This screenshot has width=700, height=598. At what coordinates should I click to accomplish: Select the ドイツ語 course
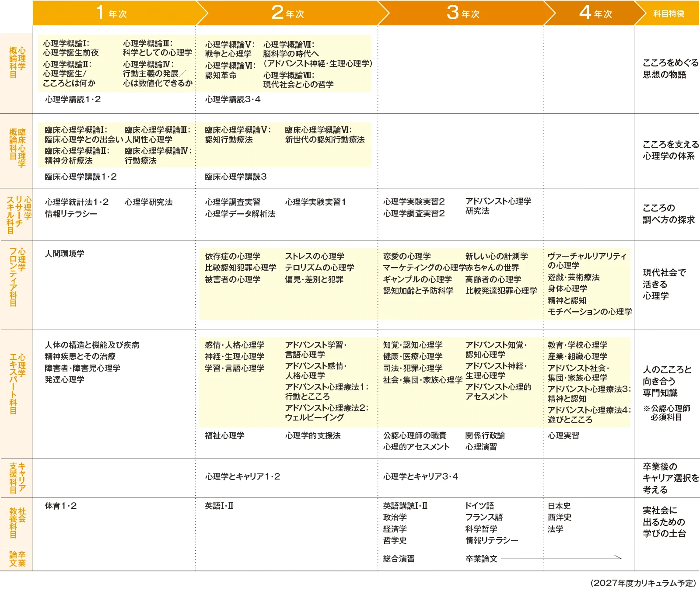479,506
